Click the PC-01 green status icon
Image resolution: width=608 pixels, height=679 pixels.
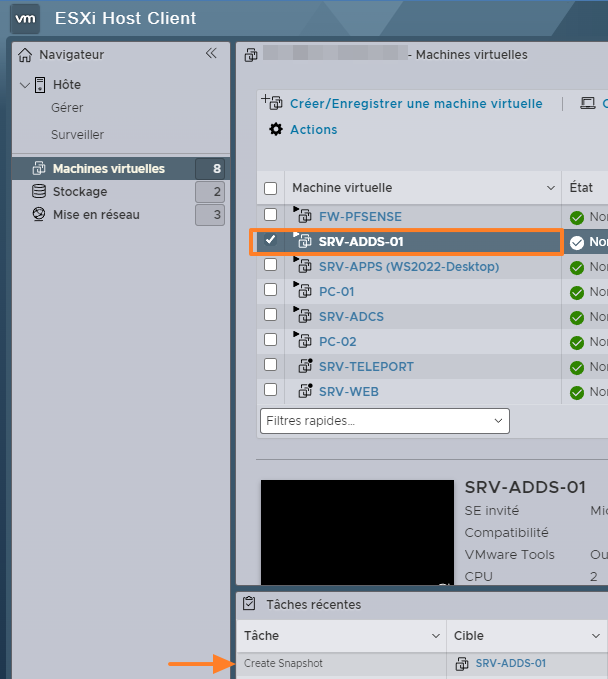click(577, 293)
